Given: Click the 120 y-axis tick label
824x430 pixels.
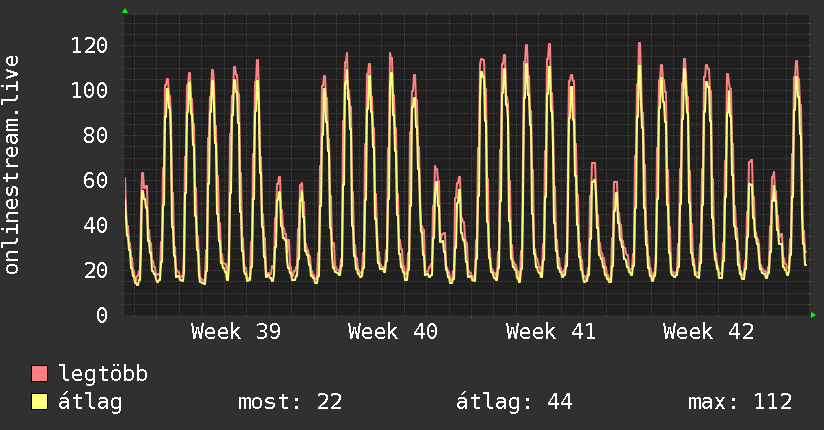Looking at the screenshot, I should [x=89, y=46].
